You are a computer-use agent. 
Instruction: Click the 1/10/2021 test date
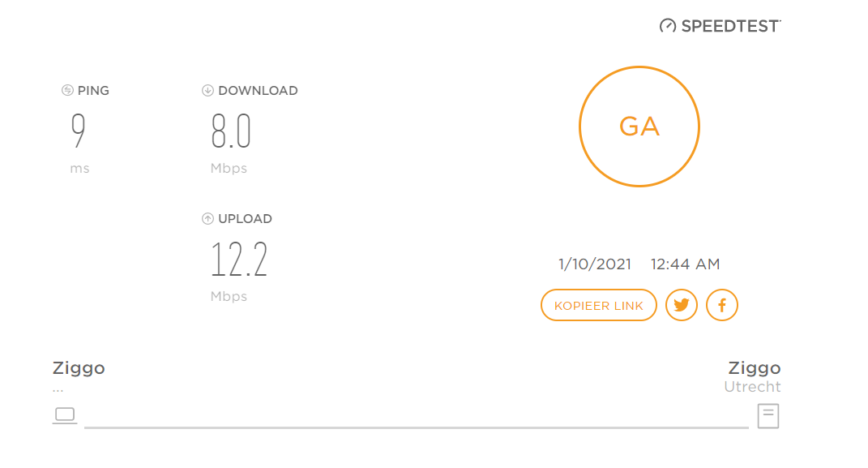[x=595, y=264]
